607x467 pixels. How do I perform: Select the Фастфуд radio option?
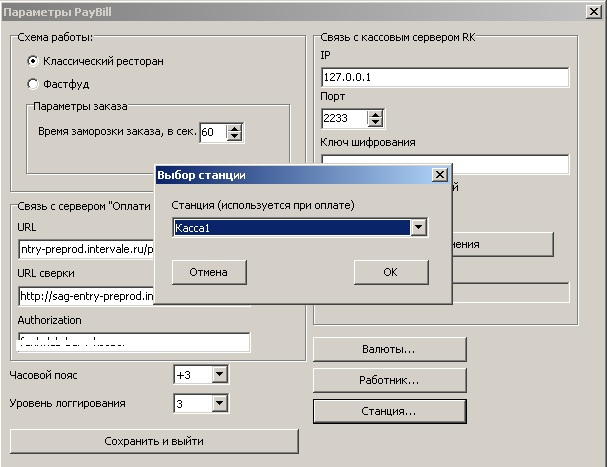pyautogui.click(x=33, y=84)
